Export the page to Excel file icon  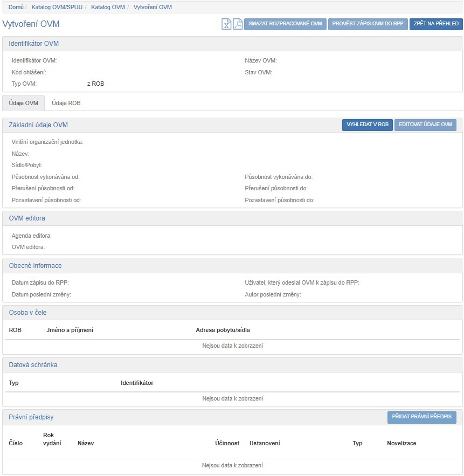pyautogui.click(x=227, y=24)
